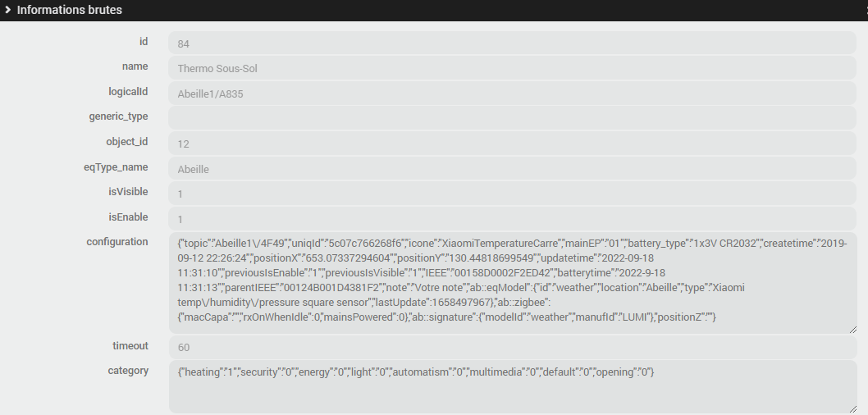This screenshot has height=415, width=868.
Task: Click the isVisible label
Action: click(128, 192)
